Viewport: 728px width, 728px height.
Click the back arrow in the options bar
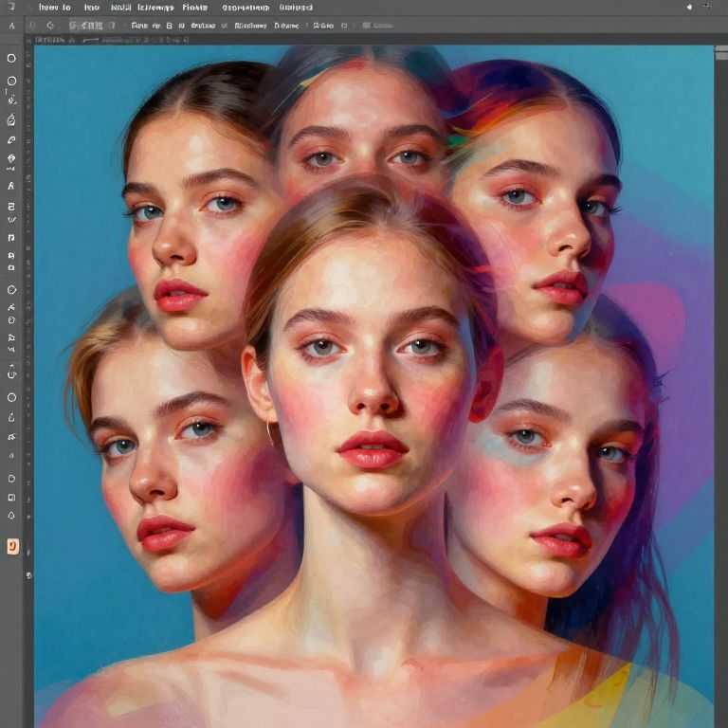coord(50,26)
